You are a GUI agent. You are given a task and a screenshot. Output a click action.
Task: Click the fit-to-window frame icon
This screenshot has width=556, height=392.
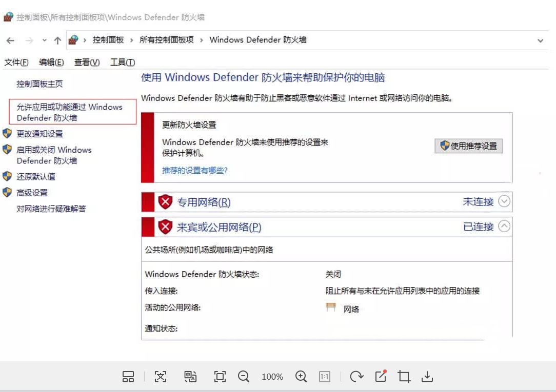[x=220, y=377]
